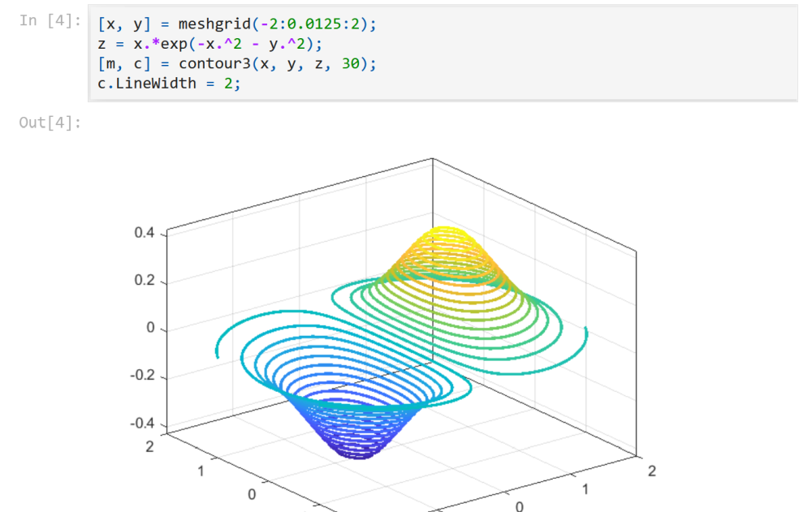The image size is (812, 512).
Task: Click the -0.2 z-axis tick label
Action: (142, 375)
